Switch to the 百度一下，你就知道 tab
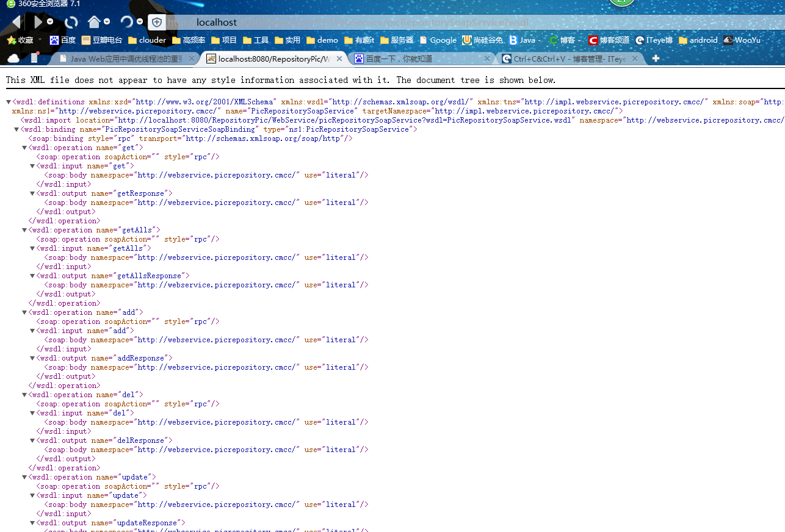This screenshot has width=785, height=532. click(x=422, y=59)
